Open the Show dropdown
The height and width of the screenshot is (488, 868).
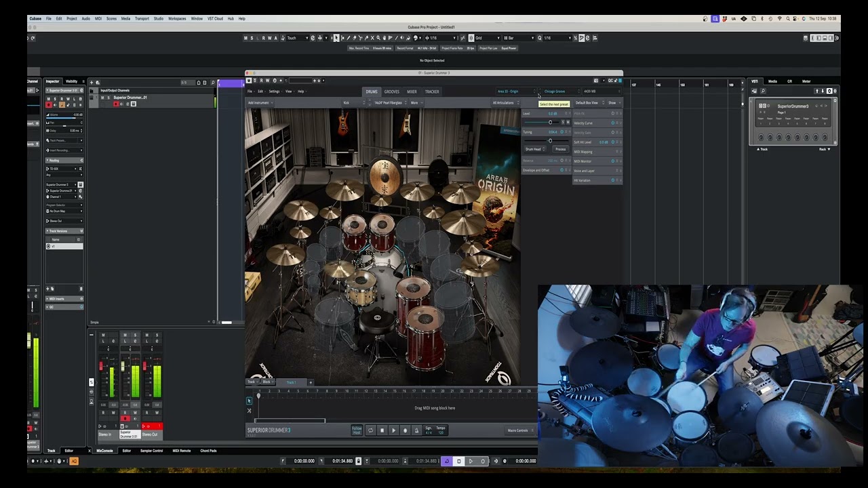click(614, 103)
